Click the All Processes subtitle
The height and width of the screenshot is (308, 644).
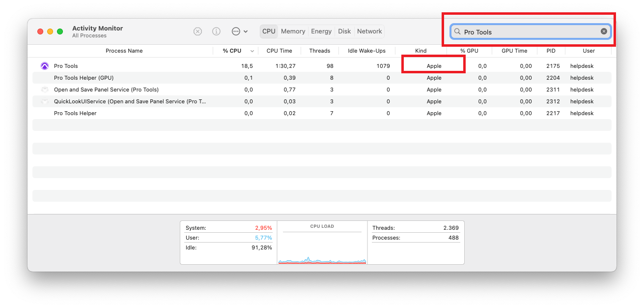(89, 36)
